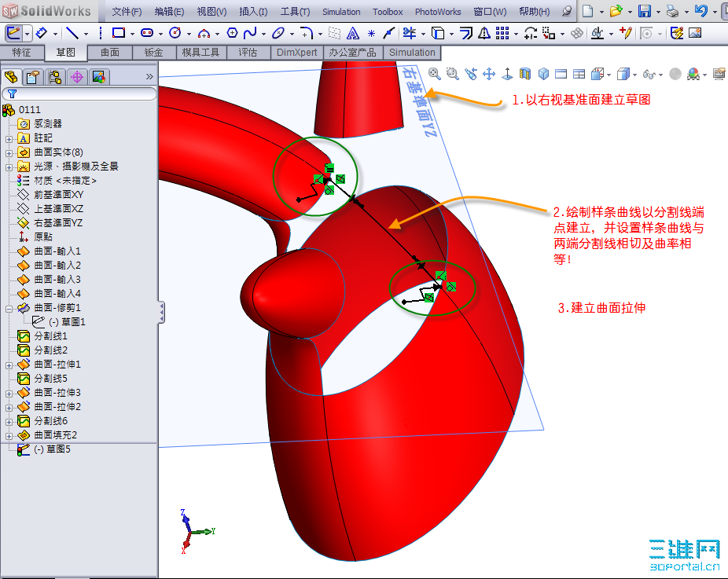The image size is (728, 579).
Task: Open the 视图(V) menu
Action: pyautogui.click(x=211, y=12)
